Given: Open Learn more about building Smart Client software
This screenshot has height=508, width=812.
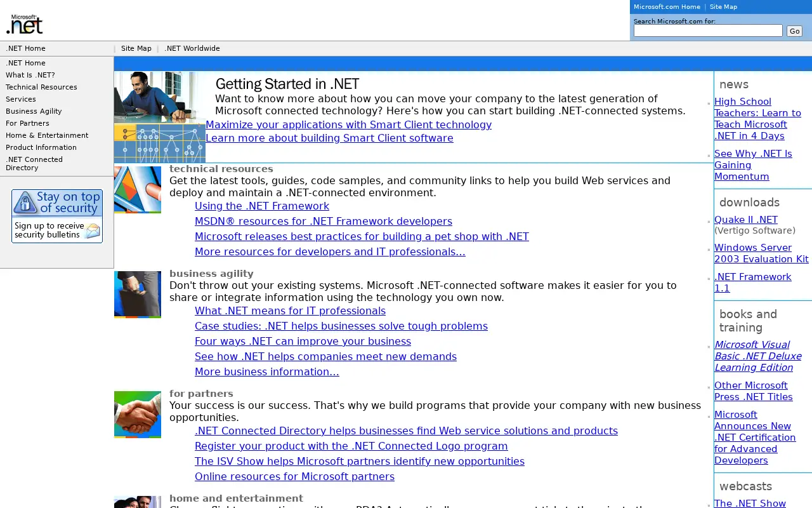Looking at the screenshot, I should coord(329,138).
